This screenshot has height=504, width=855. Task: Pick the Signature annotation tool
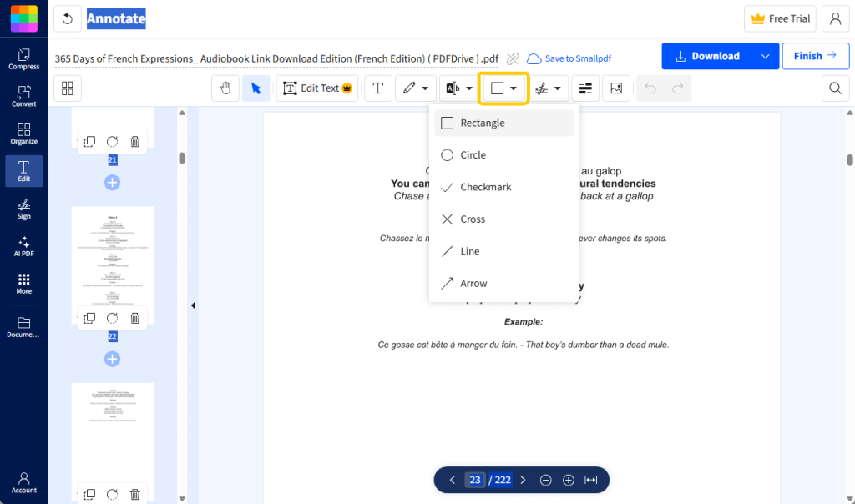543,88
